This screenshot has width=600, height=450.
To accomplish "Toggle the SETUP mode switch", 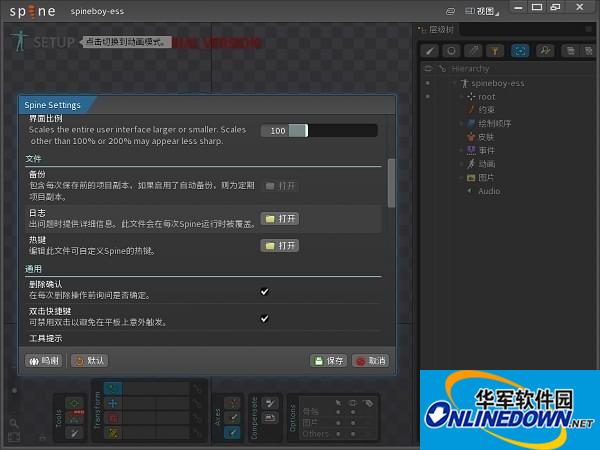I will click(x=54, y=42).
